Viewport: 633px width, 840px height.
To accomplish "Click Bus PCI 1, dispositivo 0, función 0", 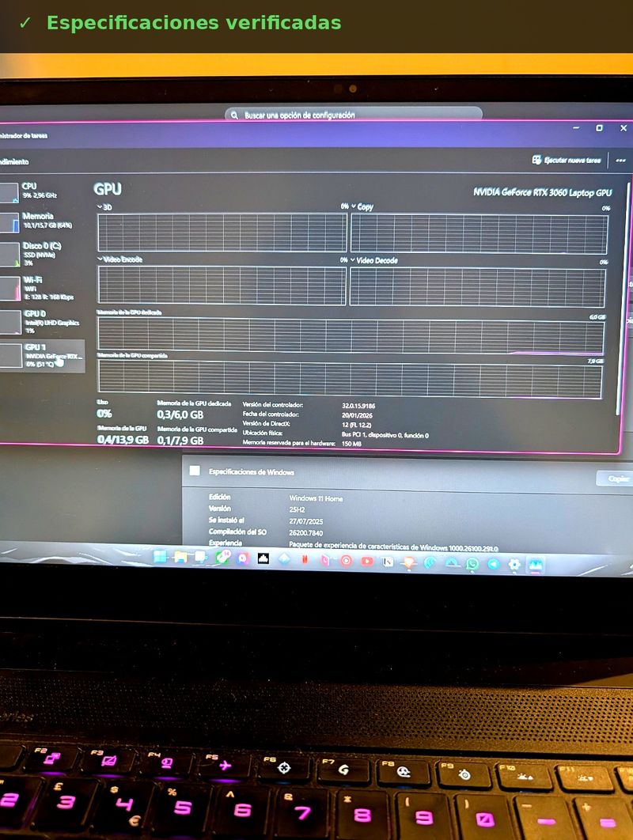I will coord(385,435).
